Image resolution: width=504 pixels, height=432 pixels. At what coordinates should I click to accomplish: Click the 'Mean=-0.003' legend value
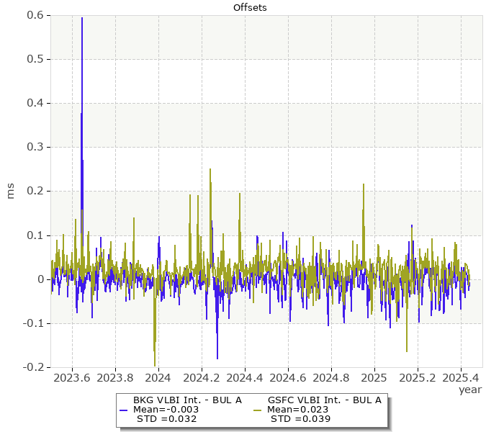[166, 410]
